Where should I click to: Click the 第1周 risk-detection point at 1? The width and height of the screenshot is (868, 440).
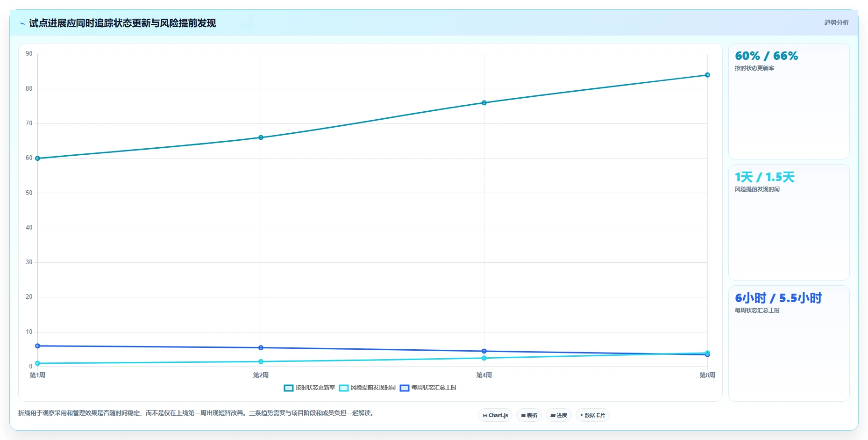coord(37,363)
